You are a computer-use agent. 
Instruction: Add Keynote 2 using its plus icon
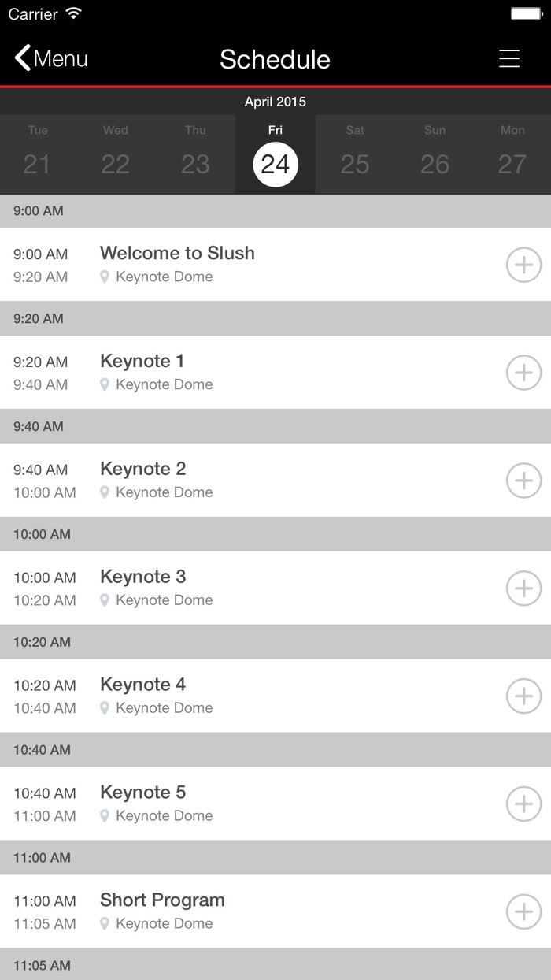tap(523, 481)
